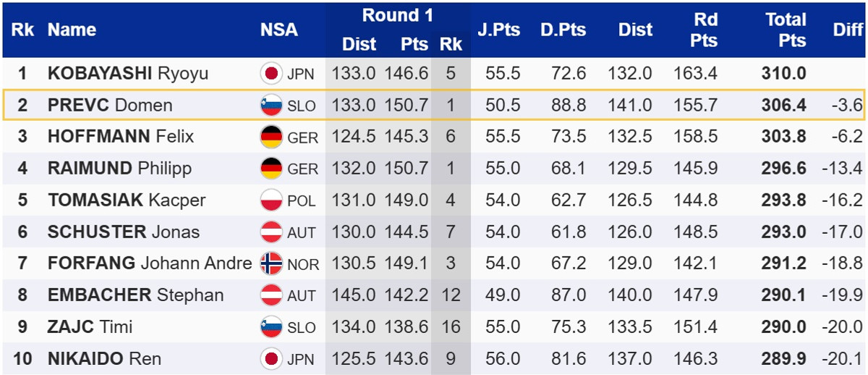Click Slovenia flag icon next to PREVC Domen

(x=271, y=105)
